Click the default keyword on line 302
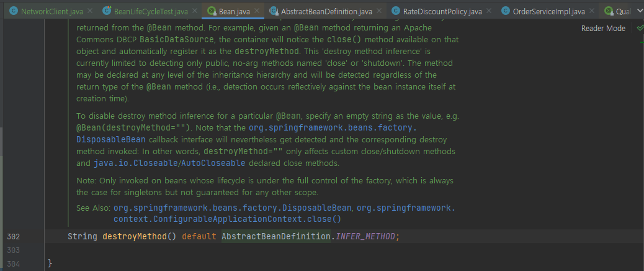The image size is (644, 271). click(x=199, y=236)
